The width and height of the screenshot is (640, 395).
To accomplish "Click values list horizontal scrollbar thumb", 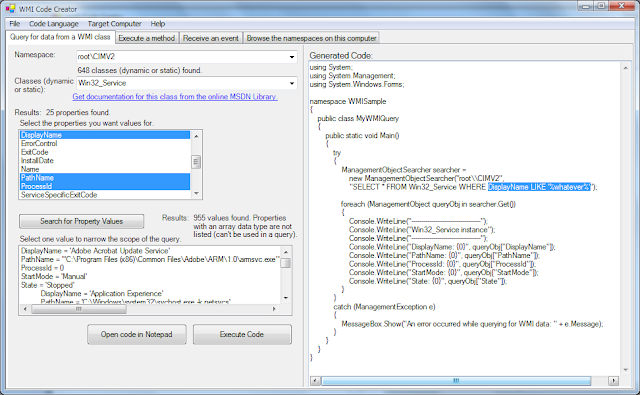I will [x=78, y=309].
